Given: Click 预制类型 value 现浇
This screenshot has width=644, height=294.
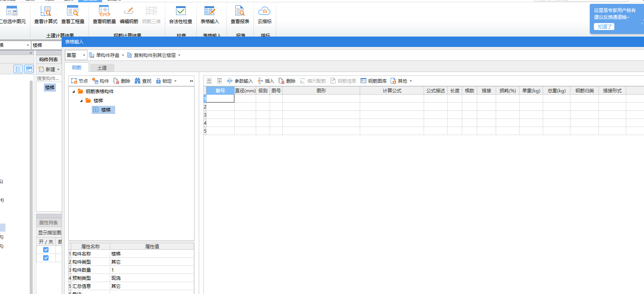Looking at the screenshot, I should tap(152, 278).
